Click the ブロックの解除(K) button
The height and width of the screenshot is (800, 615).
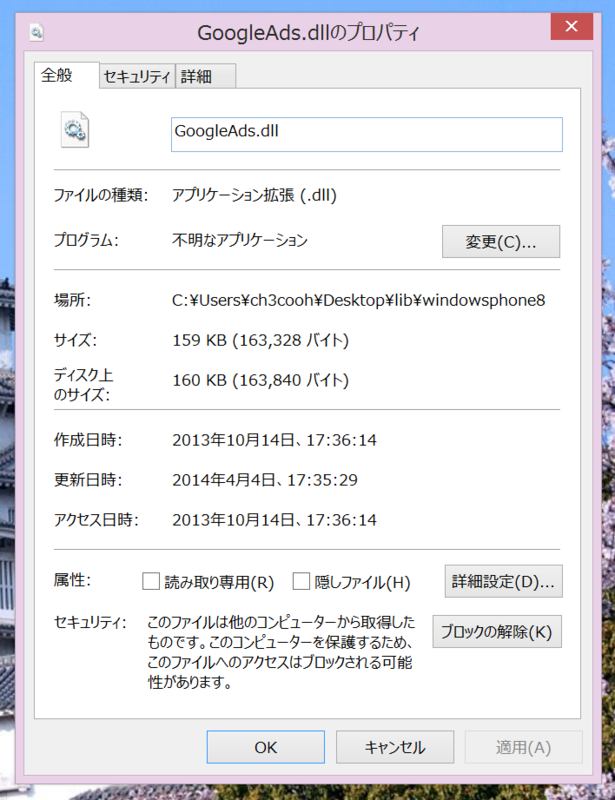tap(497, 632)
